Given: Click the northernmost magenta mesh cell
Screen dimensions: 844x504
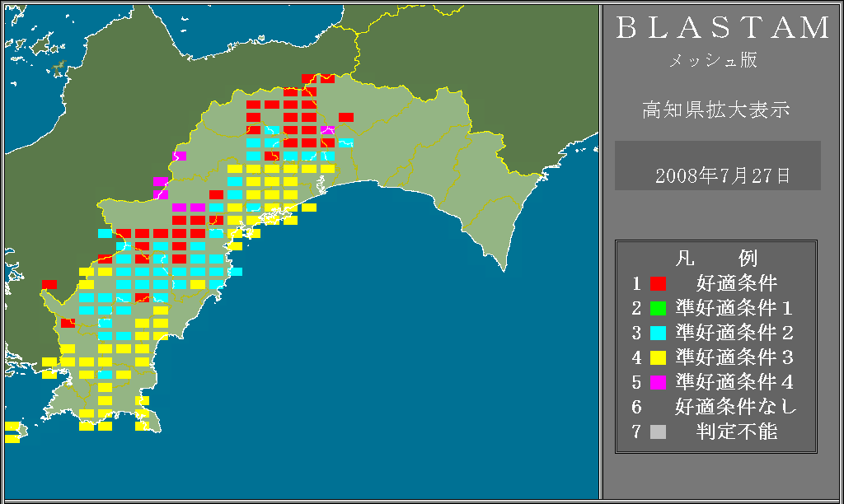Looking at the screenshot, I should point(327,130).
